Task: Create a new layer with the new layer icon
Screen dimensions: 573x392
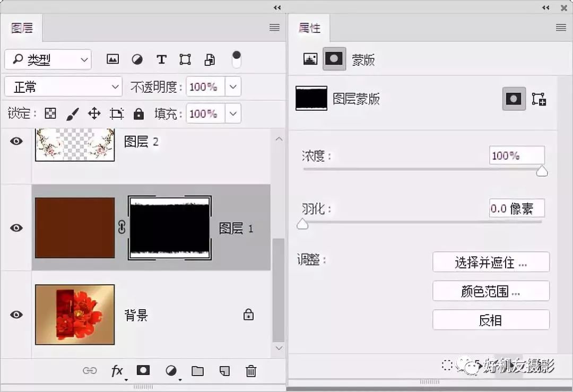Action: coord(224,371)
